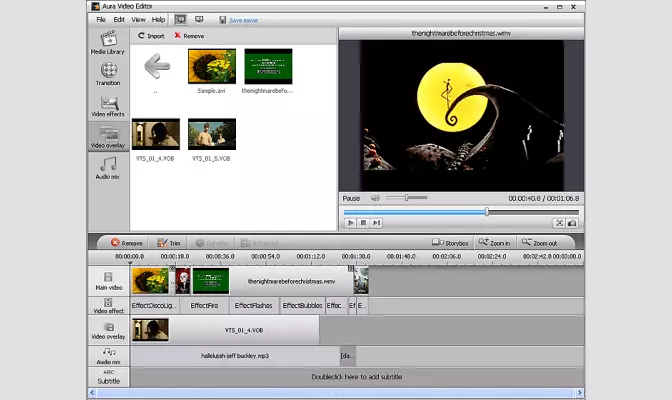
Task: Click the second monitor view toolbar icon
Action: click(199, 20)
